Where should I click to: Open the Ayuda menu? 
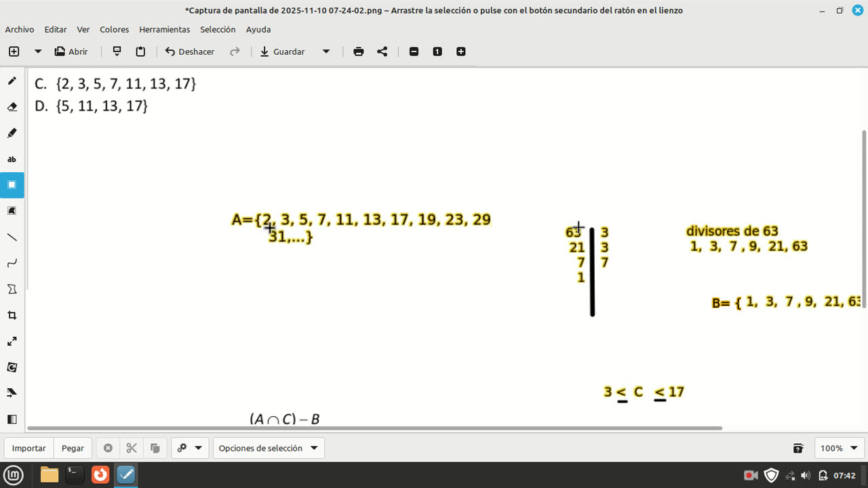coord(258,29)
